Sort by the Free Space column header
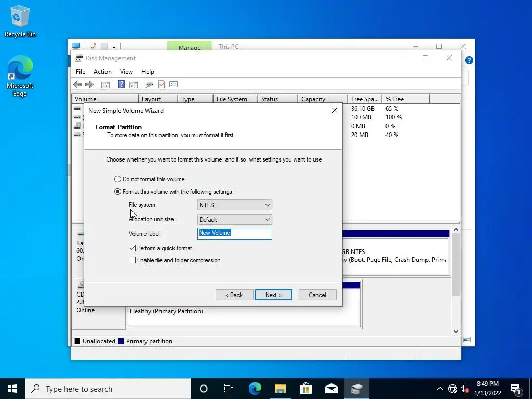The image size is (532, 399). (x=365, y=99)
